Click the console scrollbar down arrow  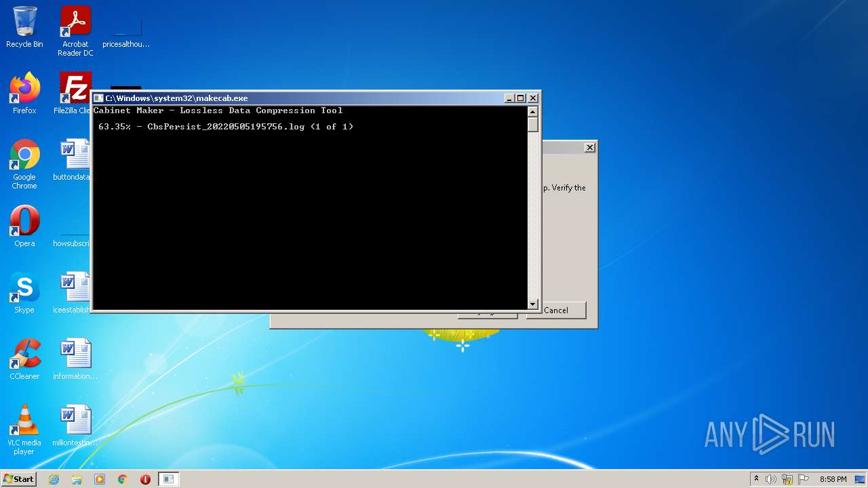533,304
